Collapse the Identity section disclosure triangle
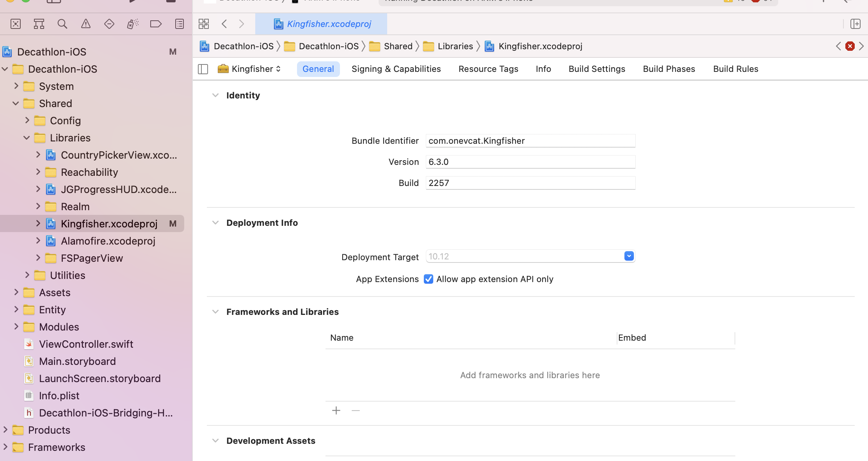The image size is (868, 461). click(216, 95)
